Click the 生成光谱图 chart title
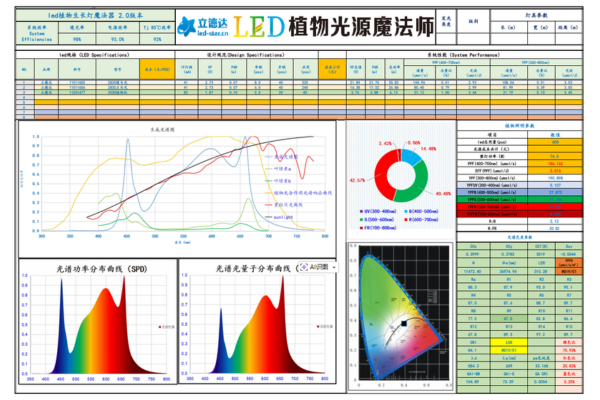Viewport: 600px width, 400px height. [x=162, y=130]
